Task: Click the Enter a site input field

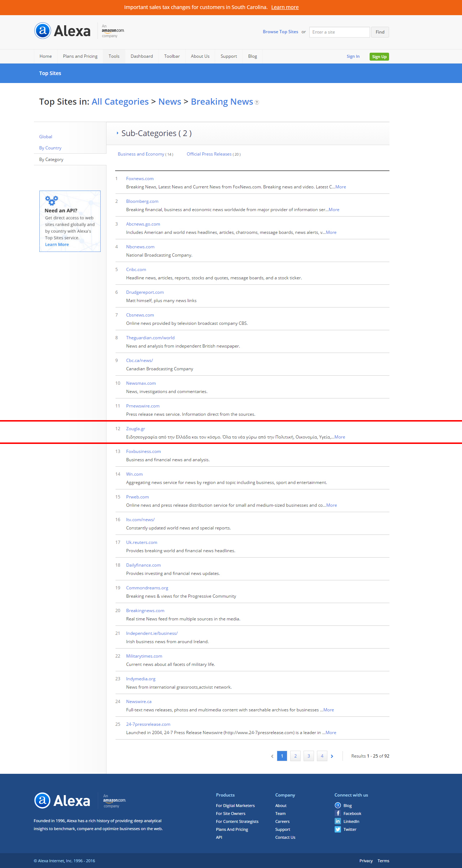Action: pos(339,32)
